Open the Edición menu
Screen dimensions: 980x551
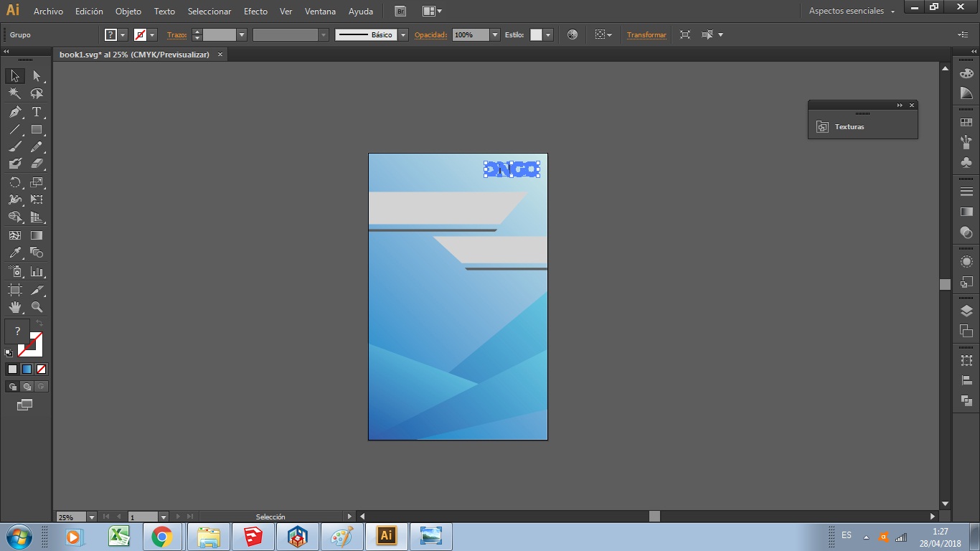pos(89,11)
